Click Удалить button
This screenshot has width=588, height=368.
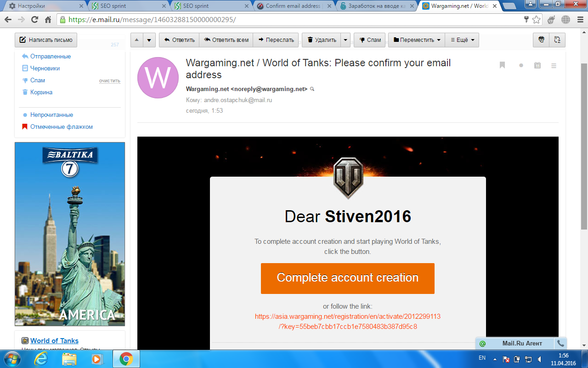[x=322, y=40]
